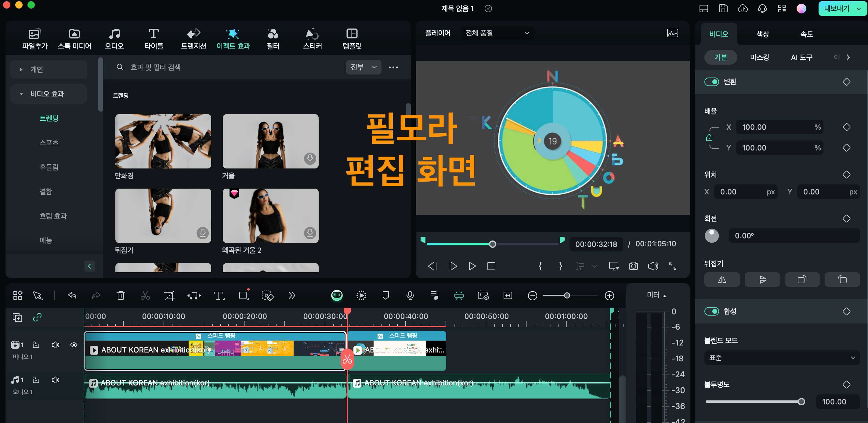Open the 트랜지션 panel
This screenshot has width=868, height=423.
pos(193,39)
